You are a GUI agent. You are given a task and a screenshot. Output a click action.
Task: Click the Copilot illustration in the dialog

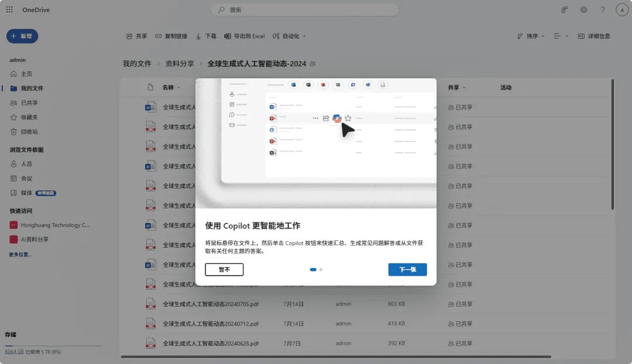tap(316, 143)
